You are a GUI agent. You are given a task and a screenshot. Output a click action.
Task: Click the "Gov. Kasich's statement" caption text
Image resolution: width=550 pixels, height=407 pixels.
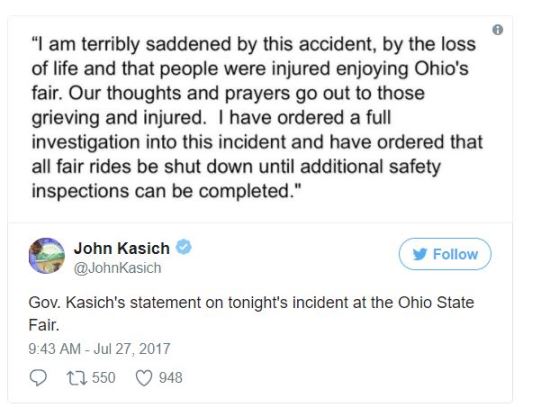pos(115,302)
